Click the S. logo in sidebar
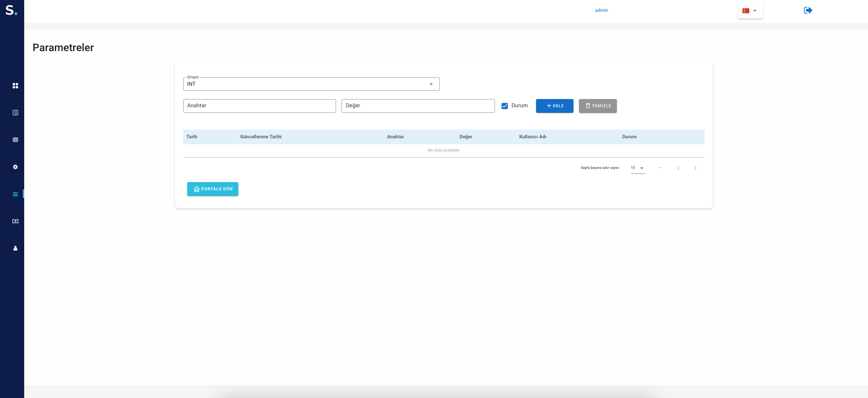This screenshot has height=398, width=868. 11,10
